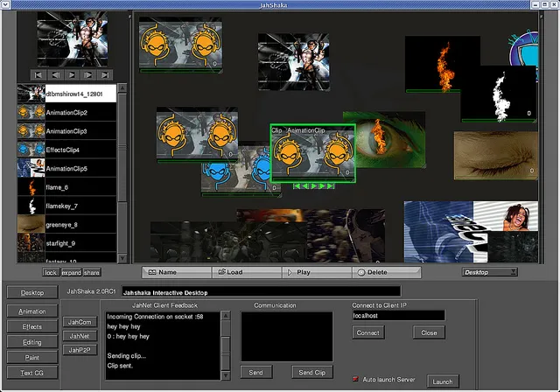
Task: Toggle the share button below clip list
Action: [92, 272]
